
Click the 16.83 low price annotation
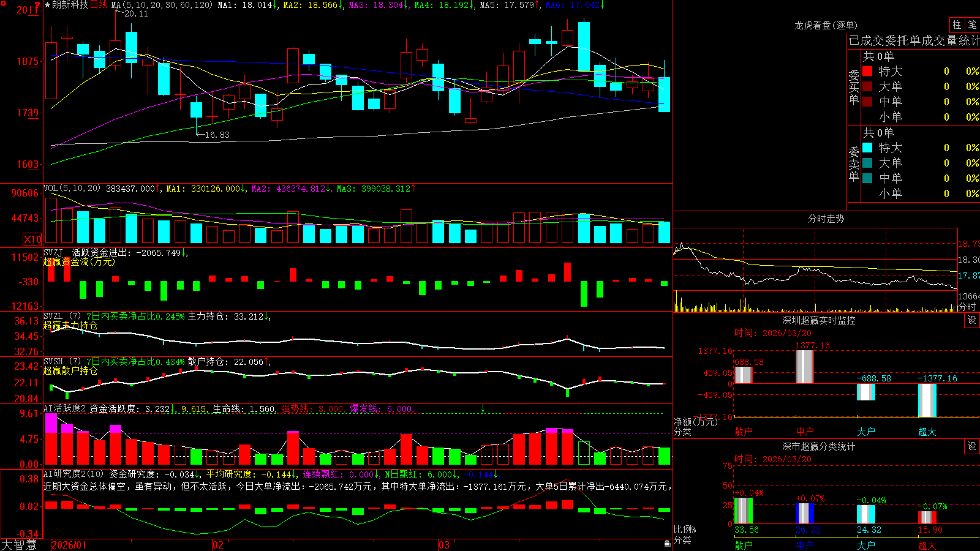[x=217, y=135]
